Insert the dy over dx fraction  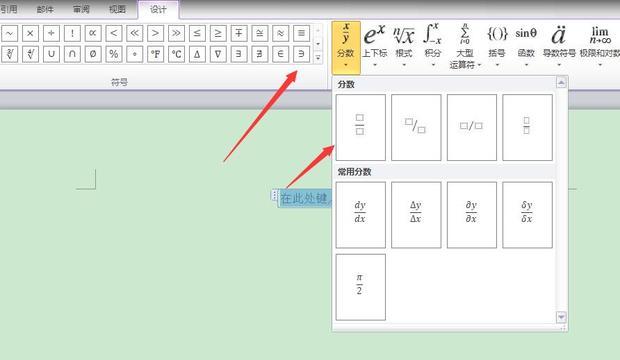coord(360,215)
